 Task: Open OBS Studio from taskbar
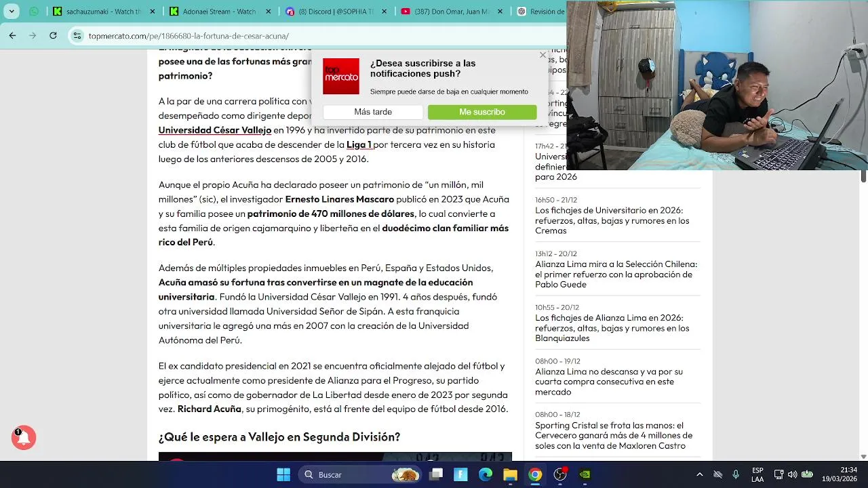(x=560, y=474)
